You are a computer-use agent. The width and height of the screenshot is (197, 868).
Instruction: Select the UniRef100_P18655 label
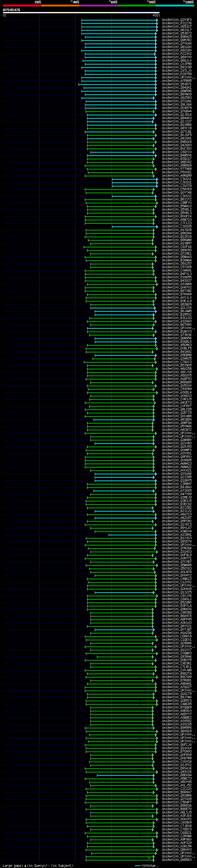[177, 277]
